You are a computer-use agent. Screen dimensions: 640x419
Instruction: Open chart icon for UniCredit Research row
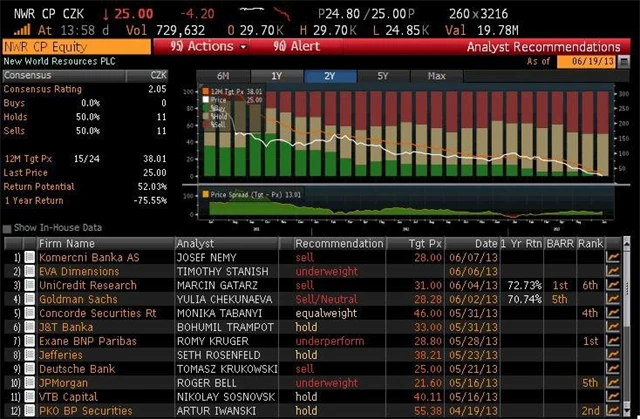coord(613,285)
